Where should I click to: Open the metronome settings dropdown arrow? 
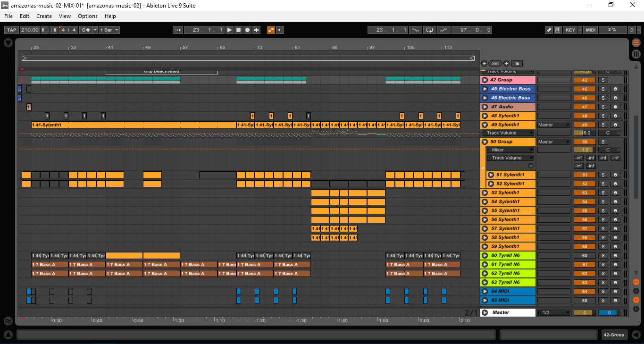pyautogui.click(x=95, y=30)
